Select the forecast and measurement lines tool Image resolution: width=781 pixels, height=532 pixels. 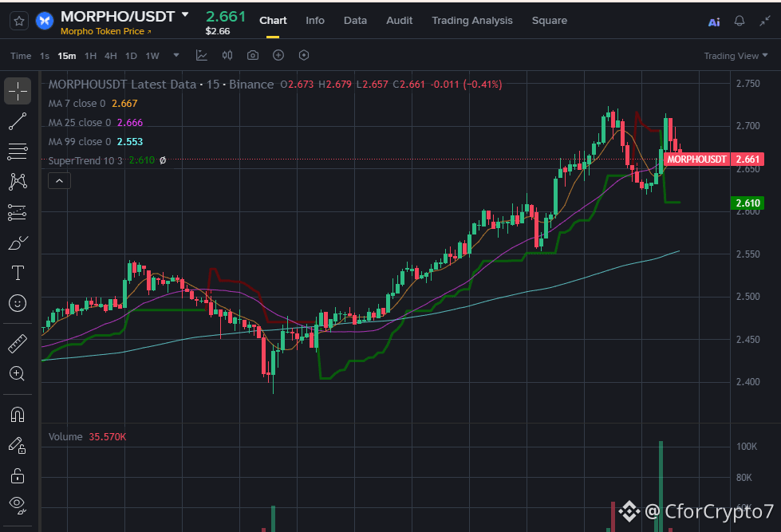18,213
